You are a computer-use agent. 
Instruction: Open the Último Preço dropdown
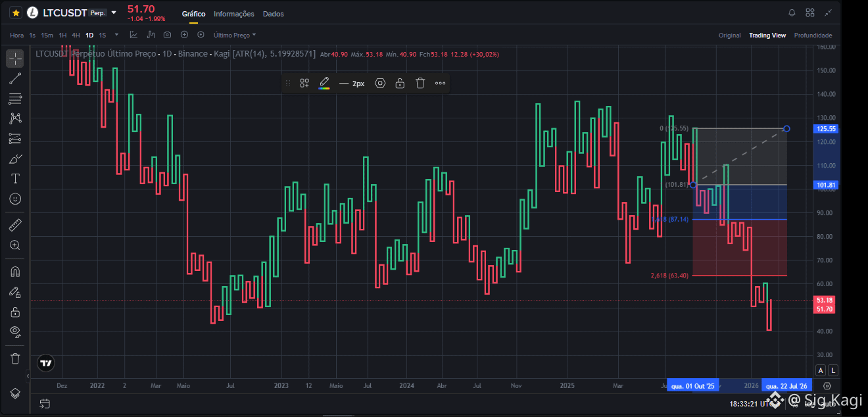(x=235, y=35)
